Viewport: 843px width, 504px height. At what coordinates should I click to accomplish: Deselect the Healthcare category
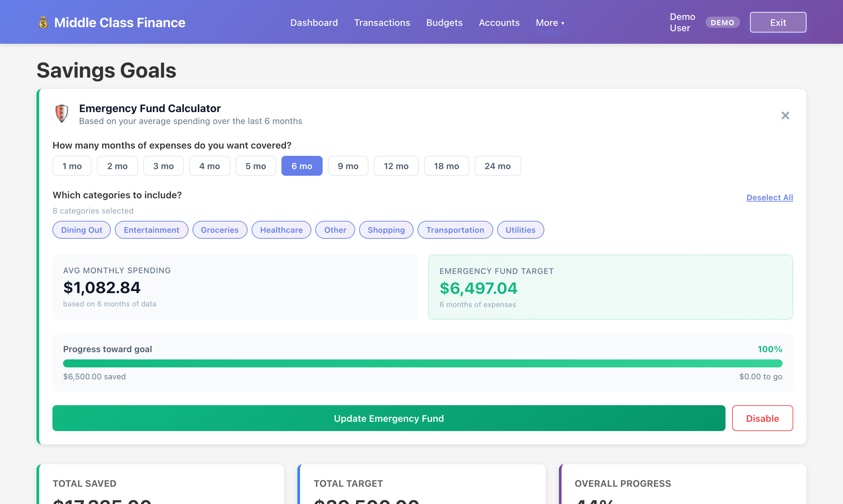point(281,229)
